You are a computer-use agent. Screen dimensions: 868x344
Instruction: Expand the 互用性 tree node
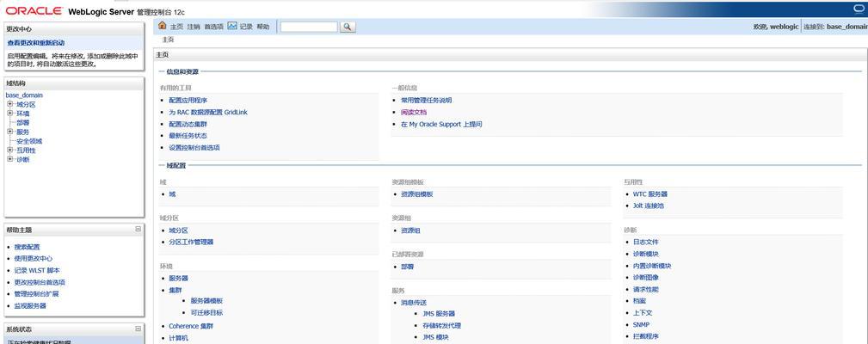click(10, 150)
